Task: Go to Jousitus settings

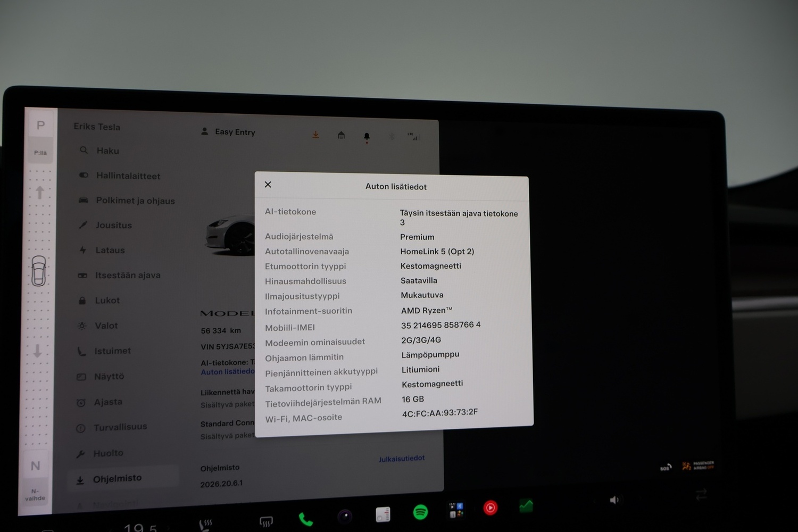Action: coord(105,225)
